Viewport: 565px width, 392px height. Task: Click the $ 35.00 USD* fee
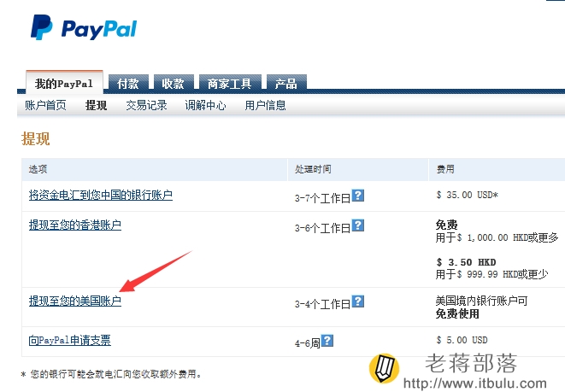tap(467, 195)
